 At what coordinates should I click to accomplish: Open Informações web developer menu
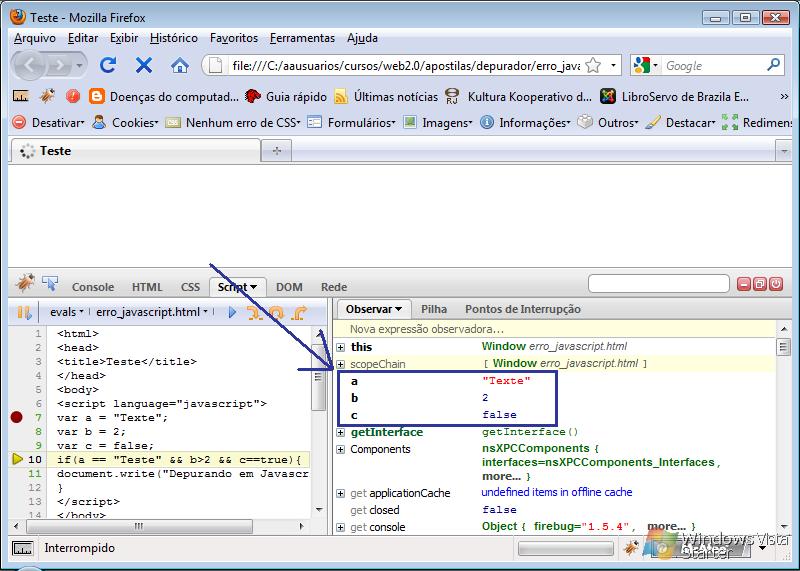[526, 122]
